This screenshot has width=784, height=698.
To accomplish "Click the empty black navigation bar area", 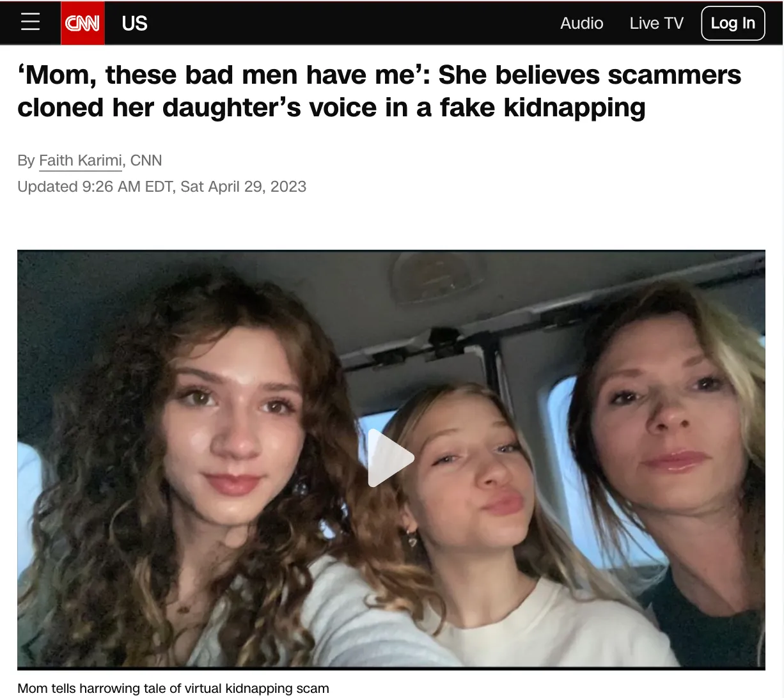I will pyautogui.click(x=352, y=23).
